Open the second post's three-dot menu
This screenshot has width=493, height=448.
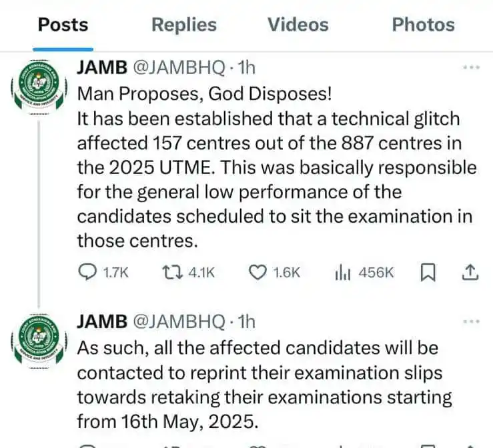tap(471, 321)
